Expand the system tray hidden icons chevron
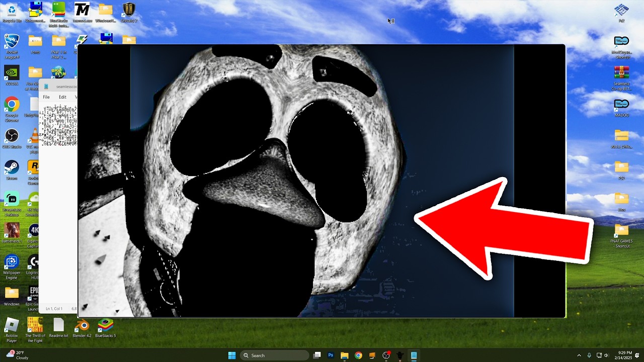 pos(579,355)
